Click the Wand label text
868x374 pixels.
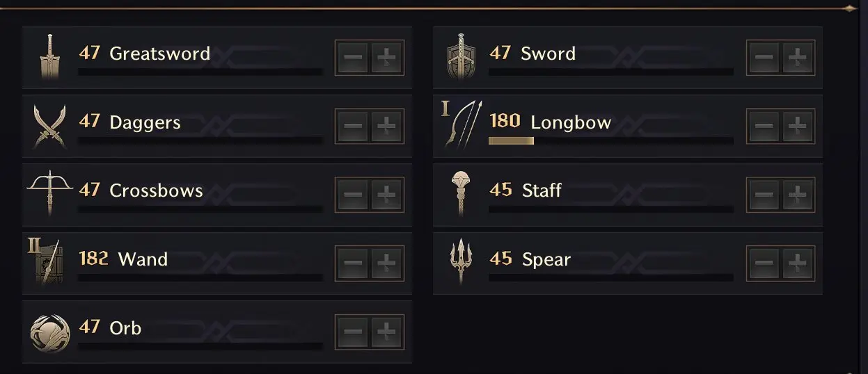[x=143, y=259]
